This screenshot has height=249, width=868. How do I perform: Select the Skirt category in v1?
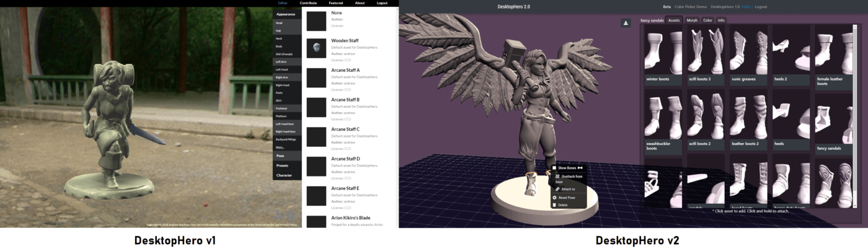click(287, 100)
